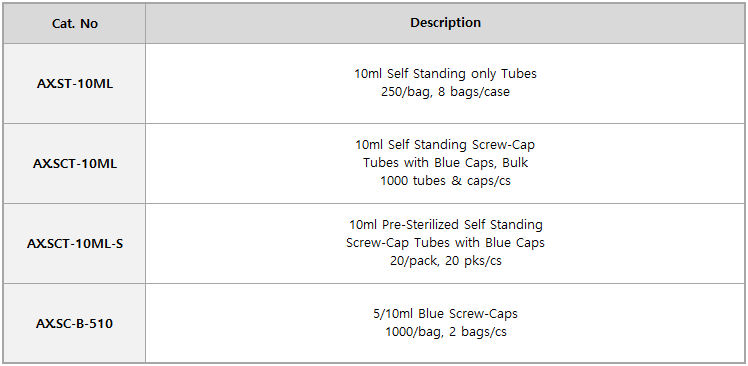Click the Cat. No column header
The width and height of the screenshot is (748, 366).
click(75, 24)
